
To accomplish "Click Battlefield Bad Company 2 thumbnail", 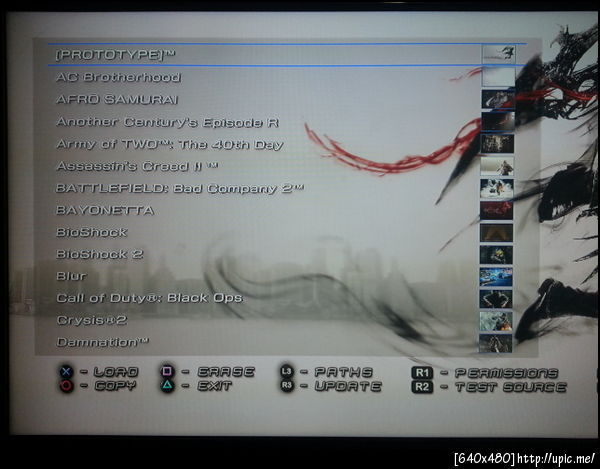I will pos(497,189).
